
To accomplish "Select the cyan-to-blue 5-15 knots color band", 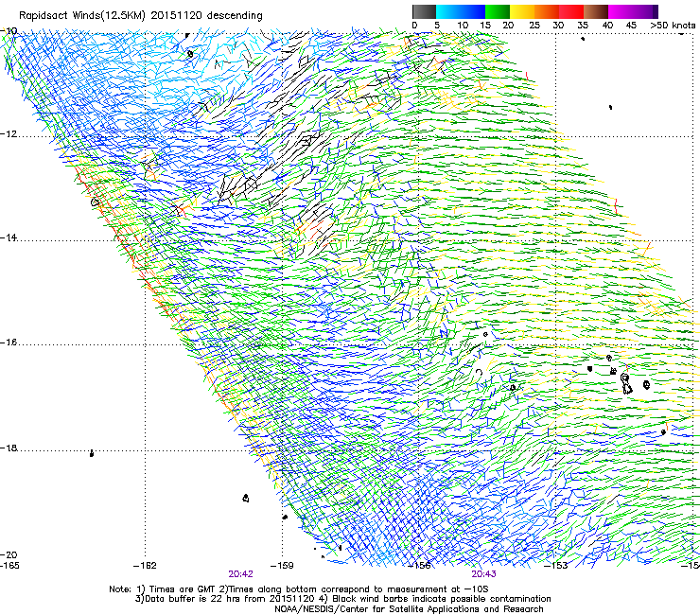I will [x=461, y=11].
